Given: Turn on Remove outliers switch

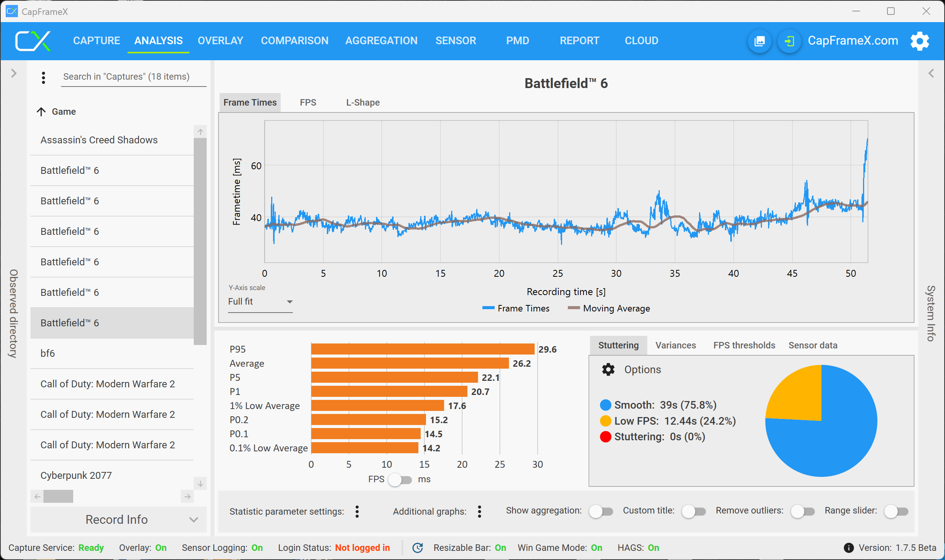Looking at the screenshot, I should point(802,511).
